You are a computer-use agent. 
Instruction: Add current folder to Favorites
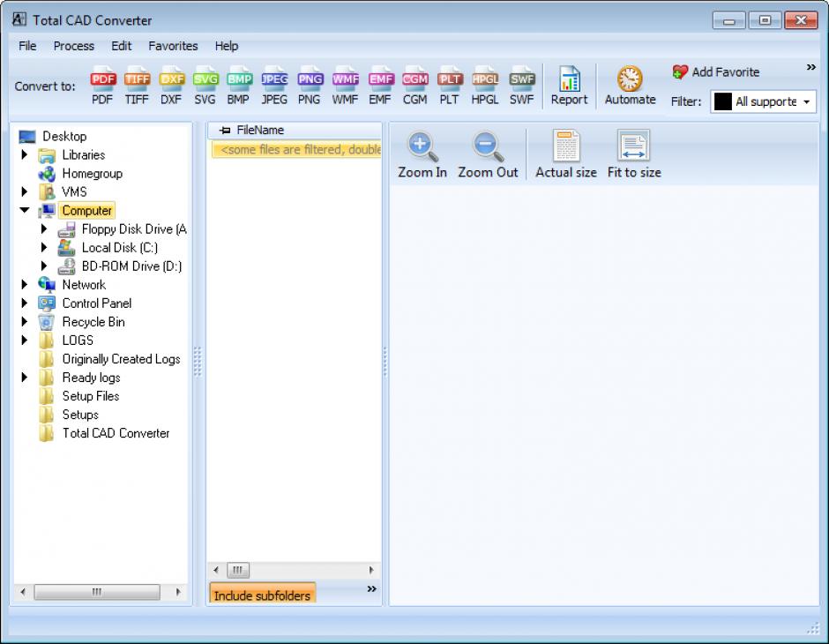coord(716,72)
